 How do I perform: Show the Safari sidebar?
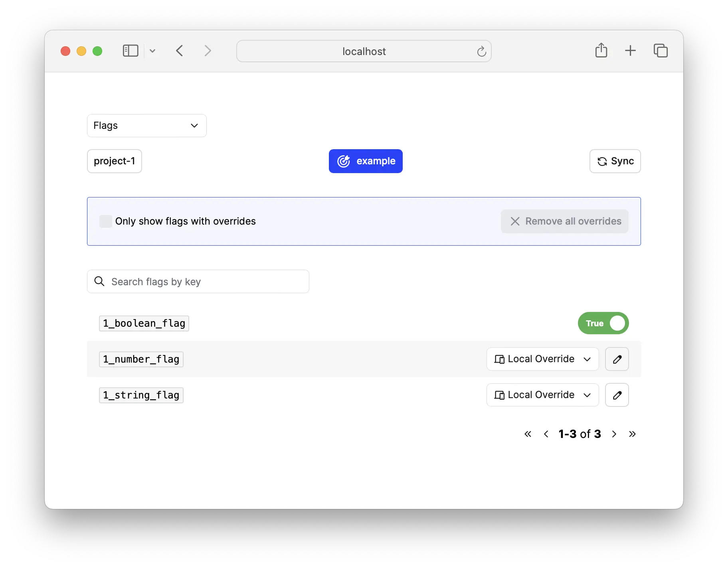[x=131, y=51]
